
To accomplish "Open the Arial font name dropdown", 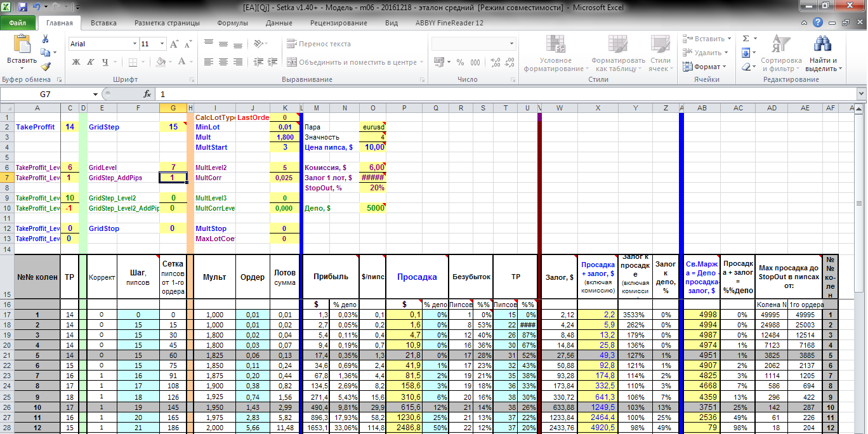I will [135, 44].
